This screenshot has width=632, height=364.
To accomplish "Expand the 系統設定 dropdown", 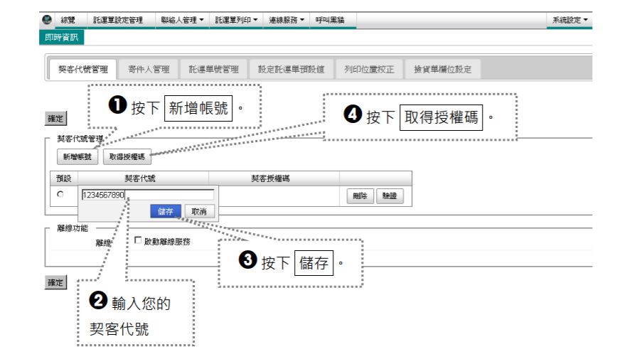I will tap(569, 20).
